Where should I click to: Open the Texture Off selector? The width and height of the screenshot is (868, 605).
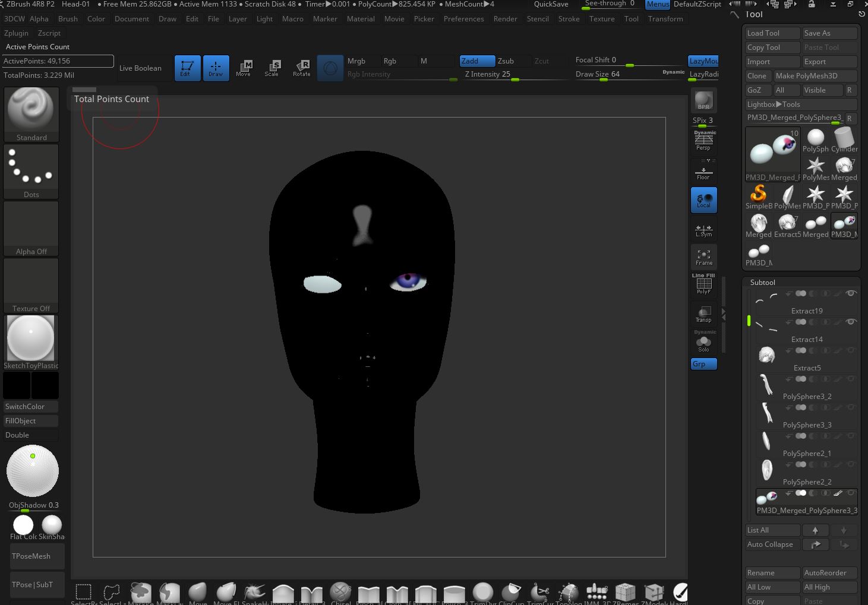31,285
